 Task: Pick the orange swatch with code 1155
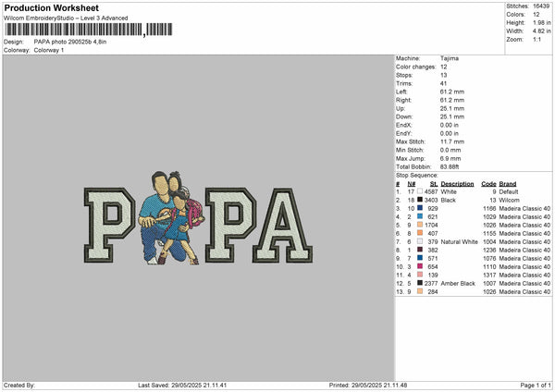click(420, 233)
